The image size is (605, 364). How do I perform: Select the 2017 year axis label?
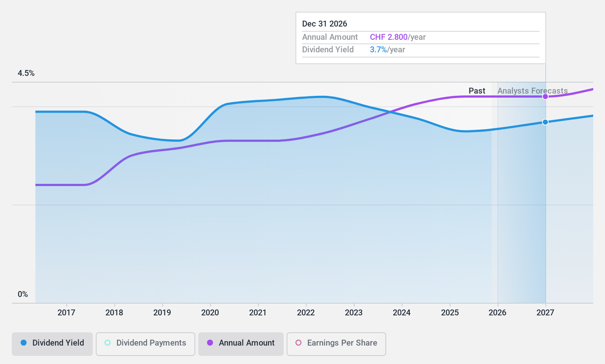[66, 313]
